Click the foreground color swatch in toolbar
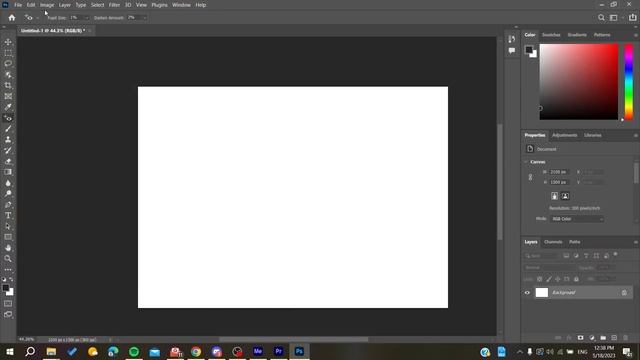Image resolution: width=640 pixels, height=360 pixels. pyautogui.click(x=6, y=288)
